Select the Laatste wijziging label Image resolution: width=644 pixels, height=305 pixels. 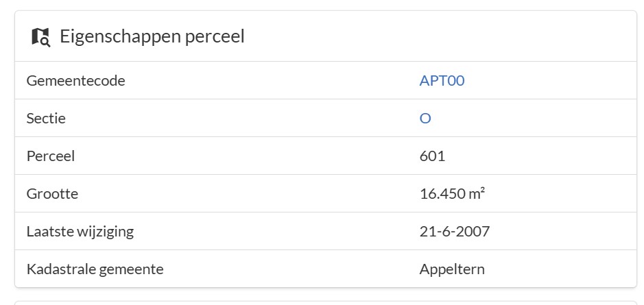(80, 232)
